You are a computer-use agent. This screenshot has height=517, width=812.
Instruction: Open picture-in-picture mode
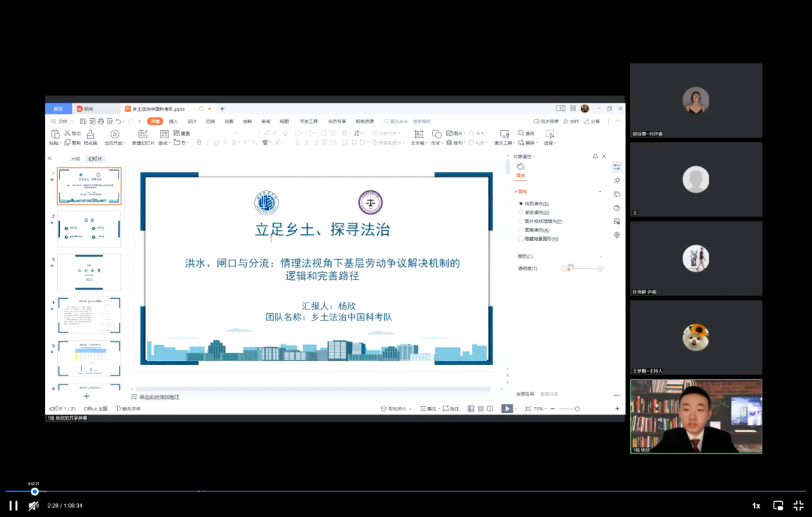778,505
